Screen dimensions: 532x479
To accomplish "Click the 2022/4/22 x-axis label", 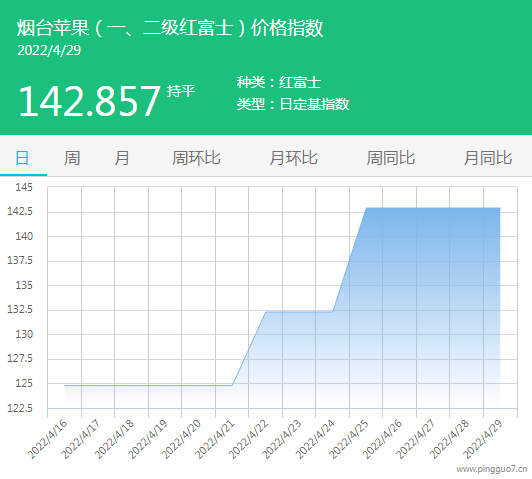I will coord(249,440).
